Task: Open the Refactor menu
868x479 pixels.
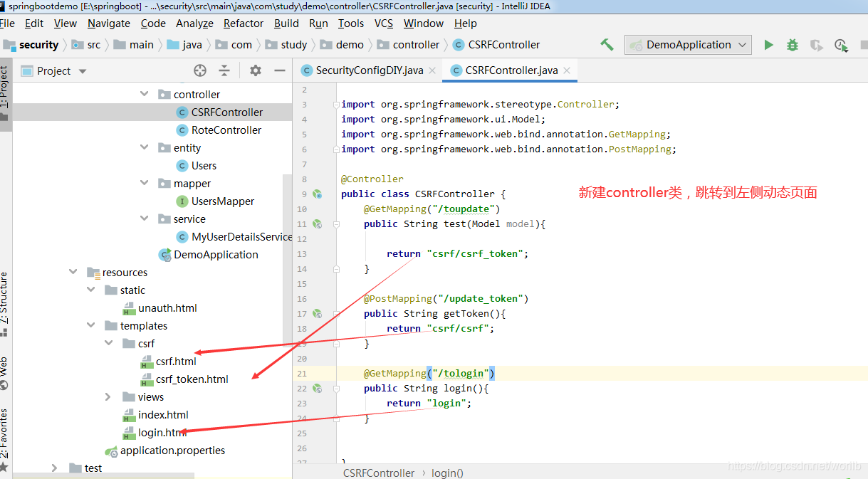Action: 244,23
